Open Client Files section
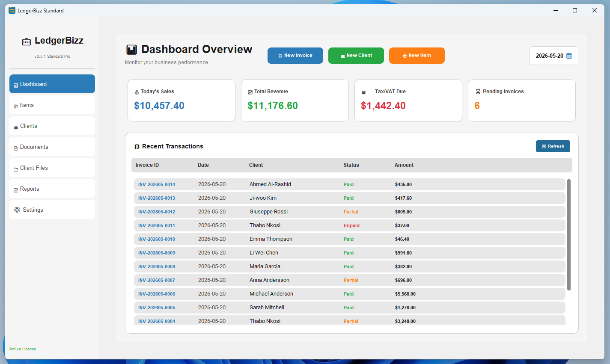Viewport: 610px width, 364px height. tap(52, 168)
